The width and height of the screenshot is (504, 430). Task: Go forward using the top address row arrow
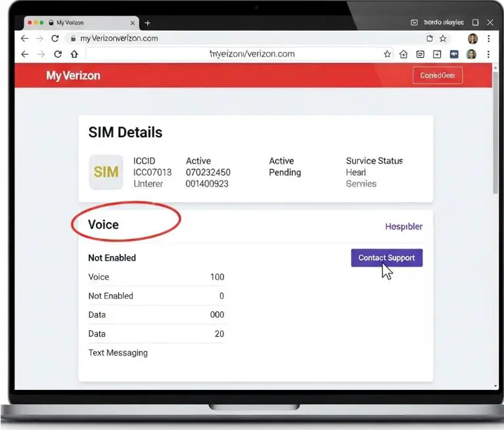[x=40, y=39]
